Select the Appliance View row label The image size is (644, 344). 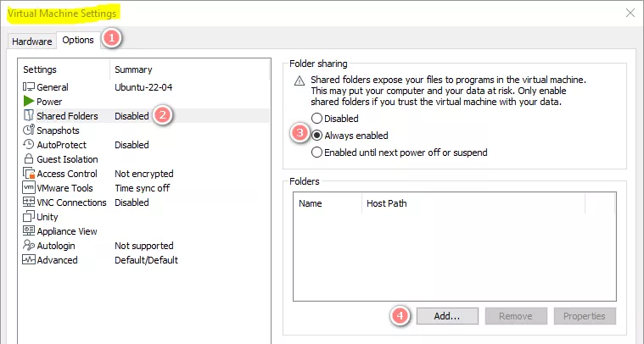[67, 231]
